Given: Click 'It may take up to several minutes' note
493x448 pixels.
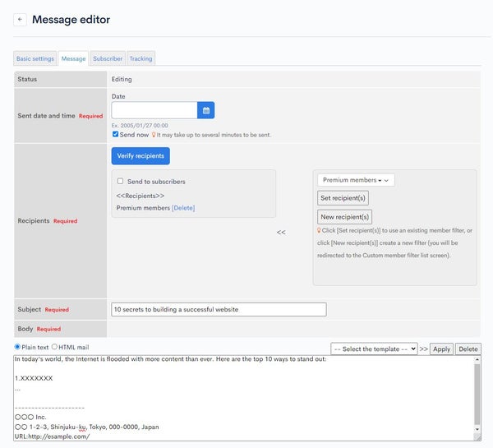Looking at the screenshot, I should (x=214, y=135).
